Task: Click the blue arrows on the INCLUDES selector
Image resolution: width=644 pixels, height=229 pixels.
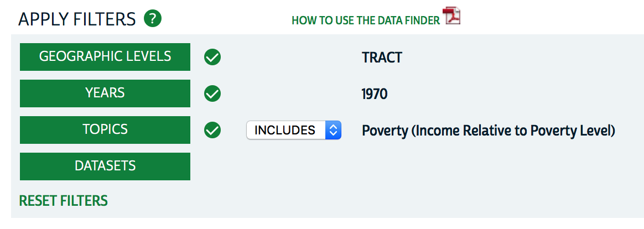Action: pyautogui.click(x=333, y=130)
